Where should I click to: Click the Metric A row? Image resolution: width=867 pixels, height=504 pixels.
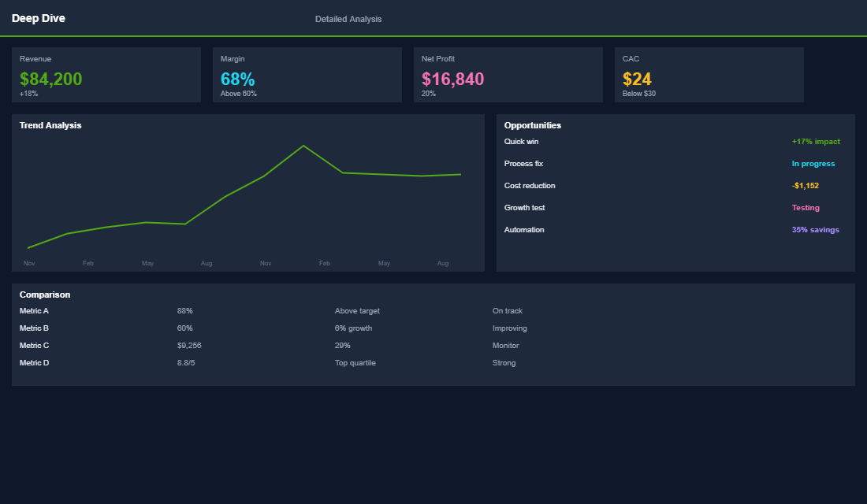point(34,310)
